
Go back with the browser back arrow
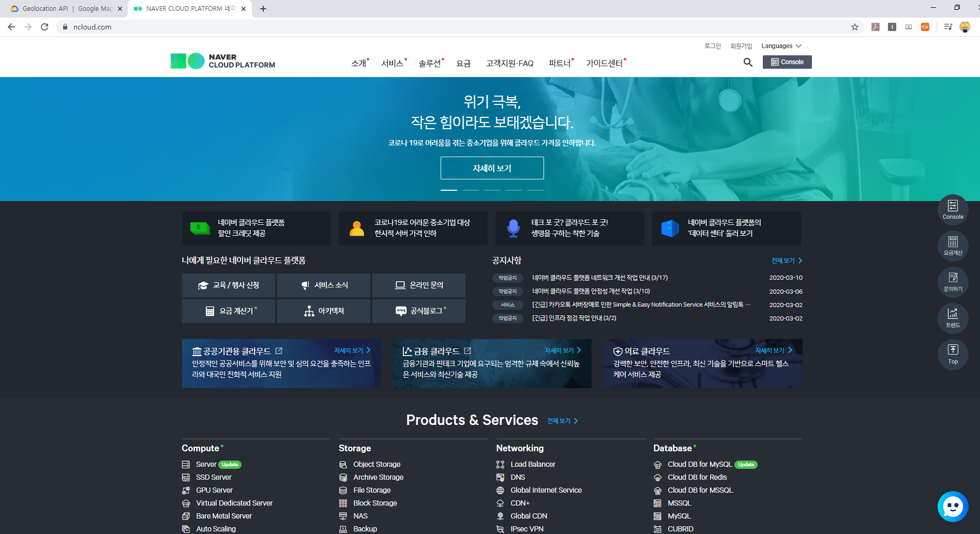click(11, 27)
